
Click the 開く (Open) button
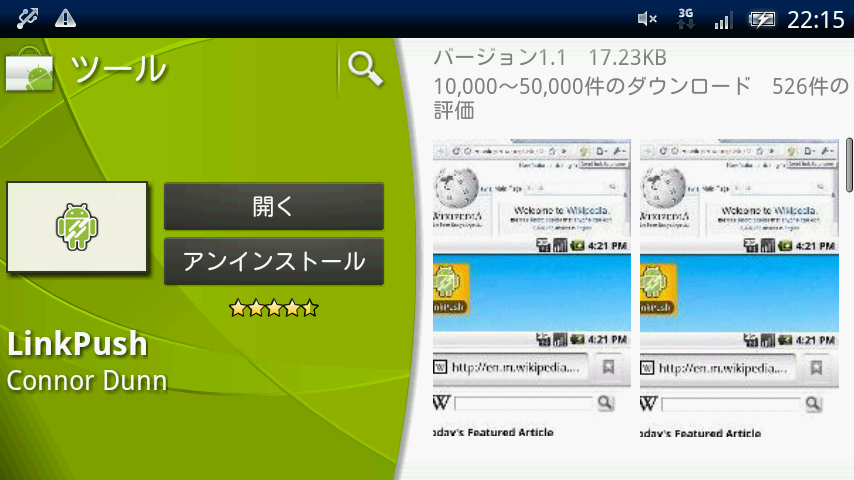(274, 206)
